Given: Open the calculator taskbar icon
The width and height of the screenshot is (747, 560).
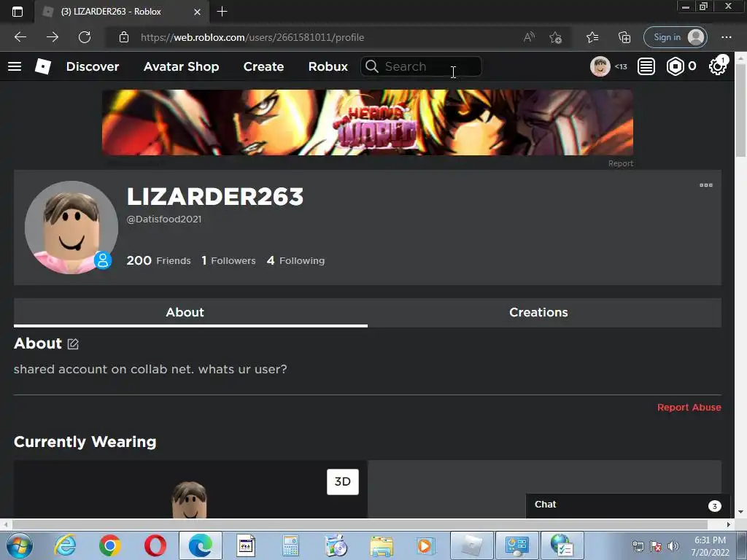Looking at the screenshot, I should point(290,545).
